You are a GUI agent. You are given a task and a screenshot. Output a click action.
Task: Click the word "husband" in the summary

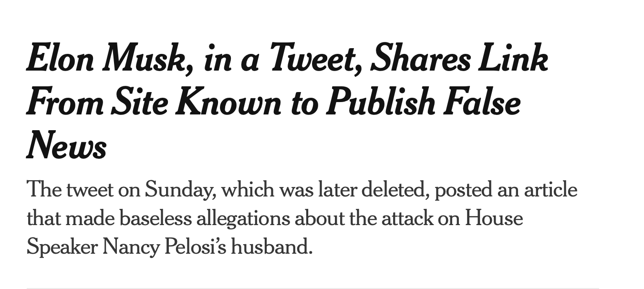coord(270,247)
